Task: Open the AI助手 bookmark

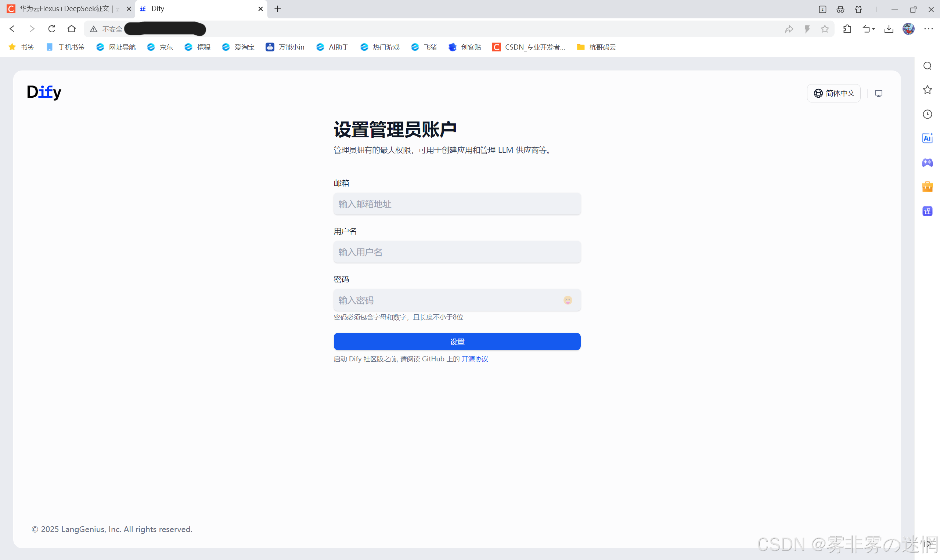Action: coord(332,47)
